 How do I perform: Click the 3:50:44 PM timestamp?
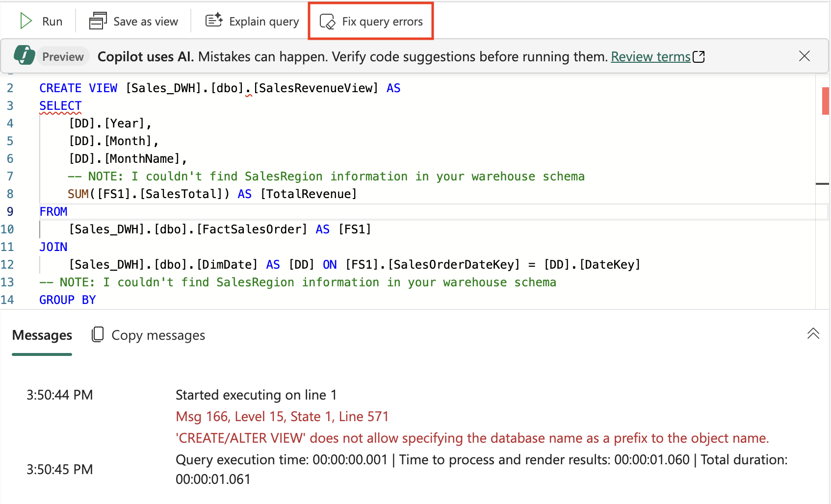pos(60,395)
